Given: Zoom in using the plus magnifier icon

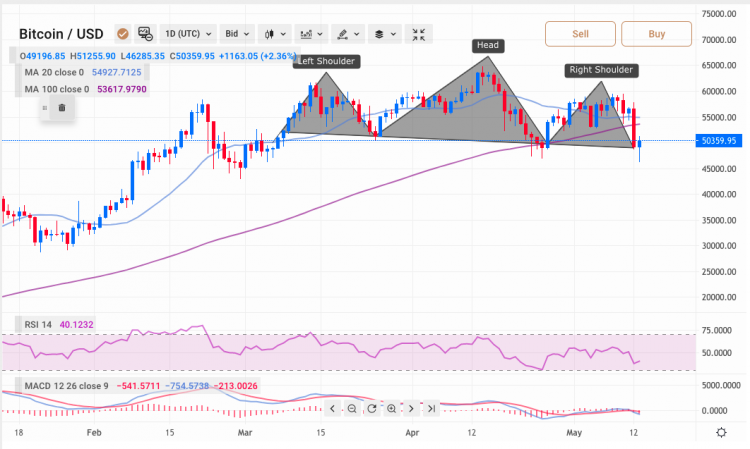Looking at the screenshot, I should tap(391, 409).
